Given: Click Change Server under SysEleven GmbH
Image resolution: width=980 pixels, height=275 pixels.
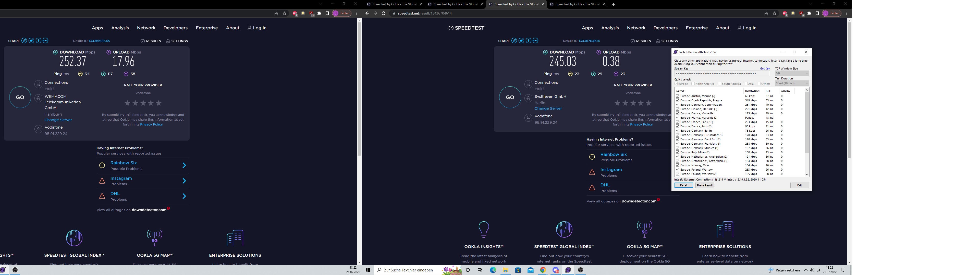Looking at the screenshot, I should (548, 109).
